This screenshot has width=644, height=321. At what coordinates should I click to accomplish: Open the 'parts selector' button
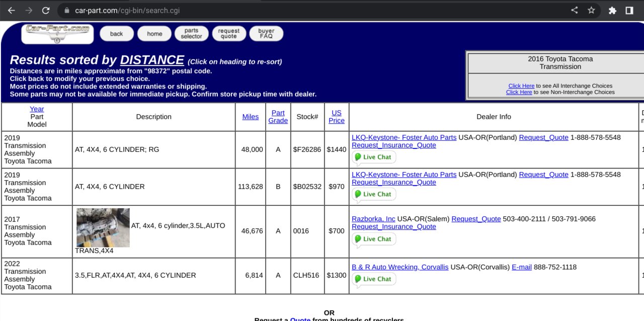192,34
